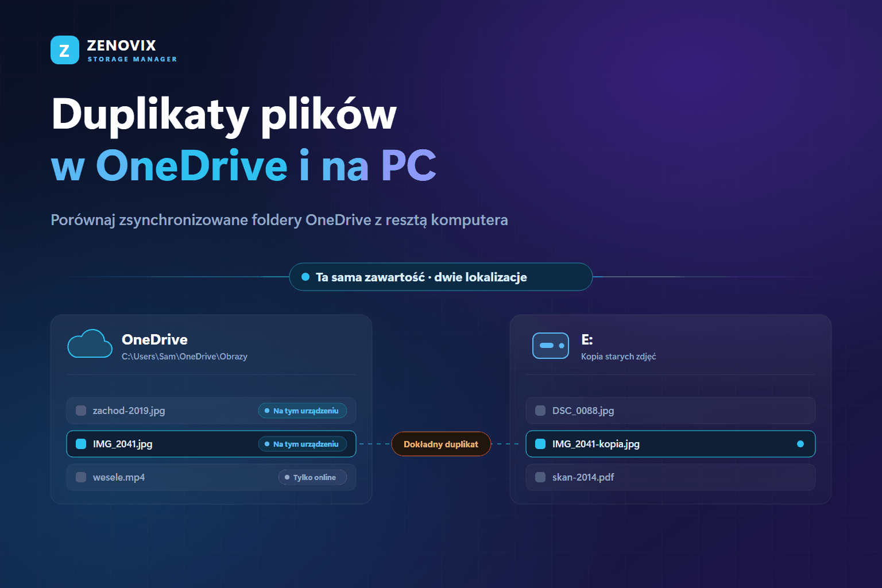Click the 'Dokładny duplikat' badge

tap(441, 444)
